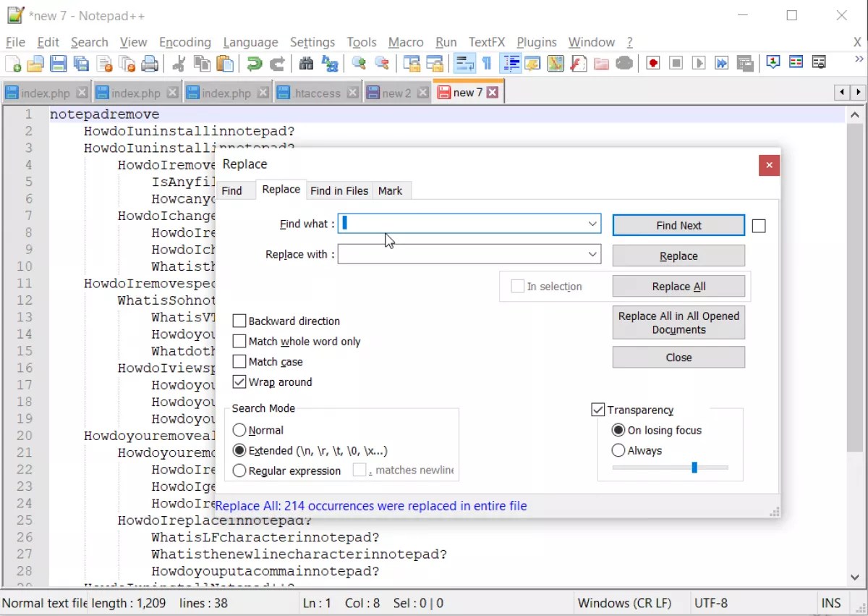Open the Find what dropdown list
The height and width of the screenshot is (616, 868).
tap(594, 224)
